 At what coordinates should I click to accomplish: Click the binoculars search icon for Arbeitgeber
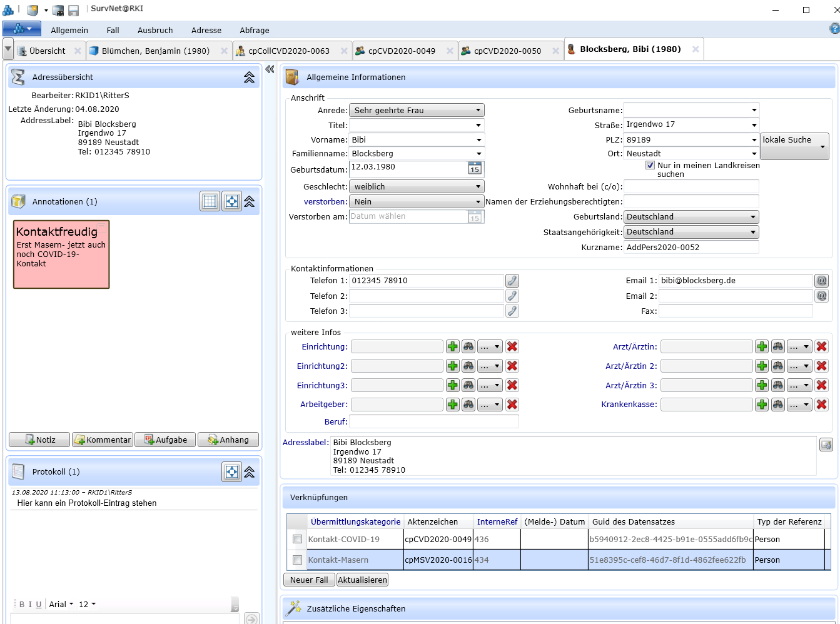[x=468, y=405]
